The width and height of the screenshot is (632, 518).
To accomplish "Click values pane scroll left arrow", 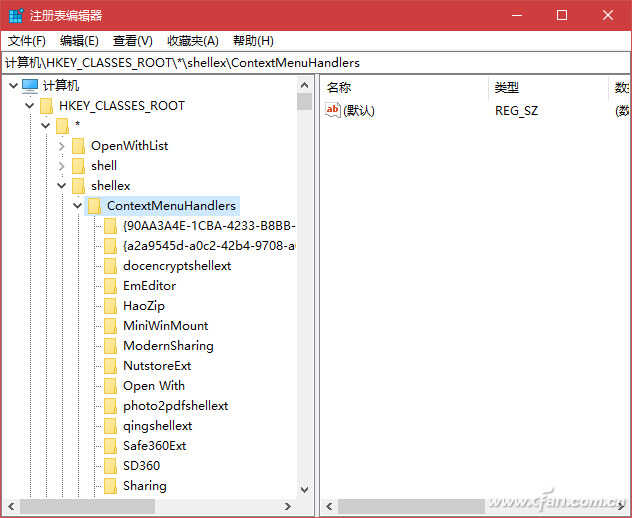I will [329, 506].
